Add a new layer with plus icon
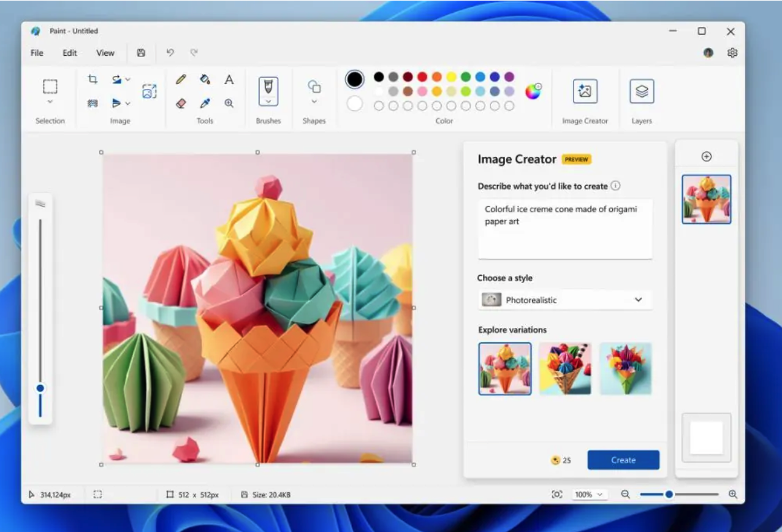 coord(707,157)
